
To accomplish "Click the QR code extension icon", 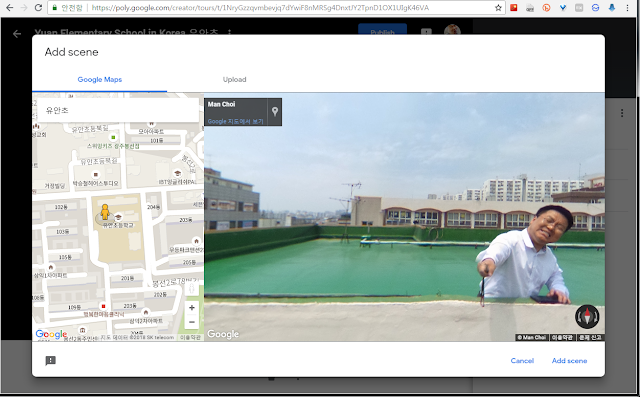I will (530, 8).
